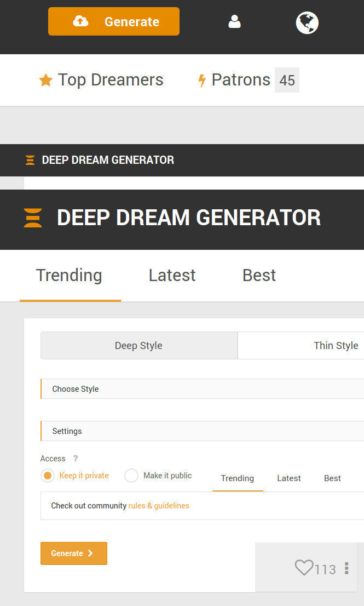Click the large DEEP DREAM GENERATOR heading
Viewport: 364px width, 606px height.
[189, 218]
